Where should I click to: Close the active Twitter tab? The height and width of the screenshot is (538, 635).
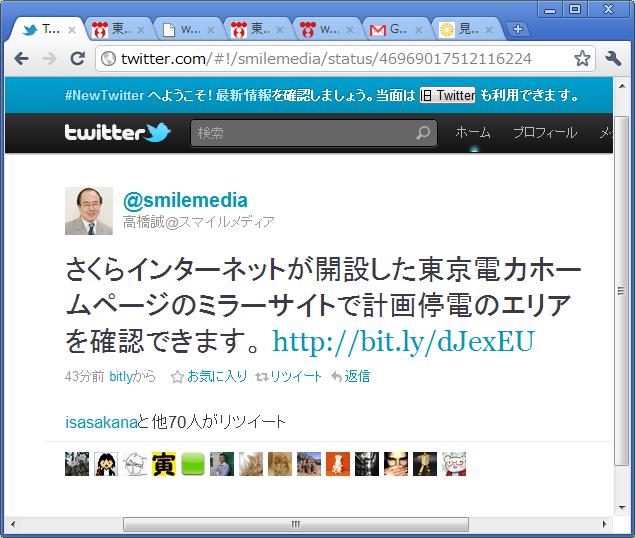[x=72, y=30]
